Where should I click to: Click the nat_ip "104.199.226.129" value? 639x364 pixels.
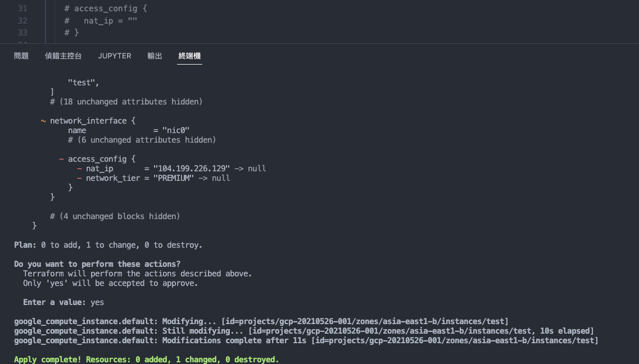pyautogui.click(x=192, y=169)
